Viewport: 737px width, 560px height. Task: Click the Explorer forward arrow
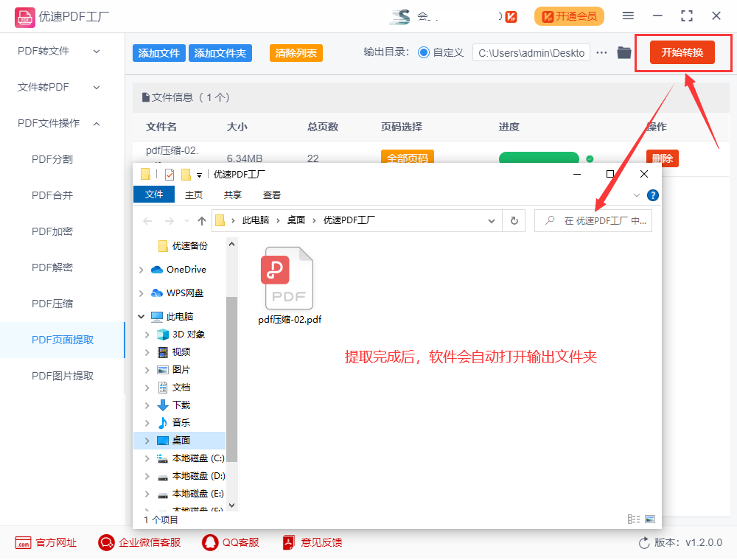click(x=170, y=221)
